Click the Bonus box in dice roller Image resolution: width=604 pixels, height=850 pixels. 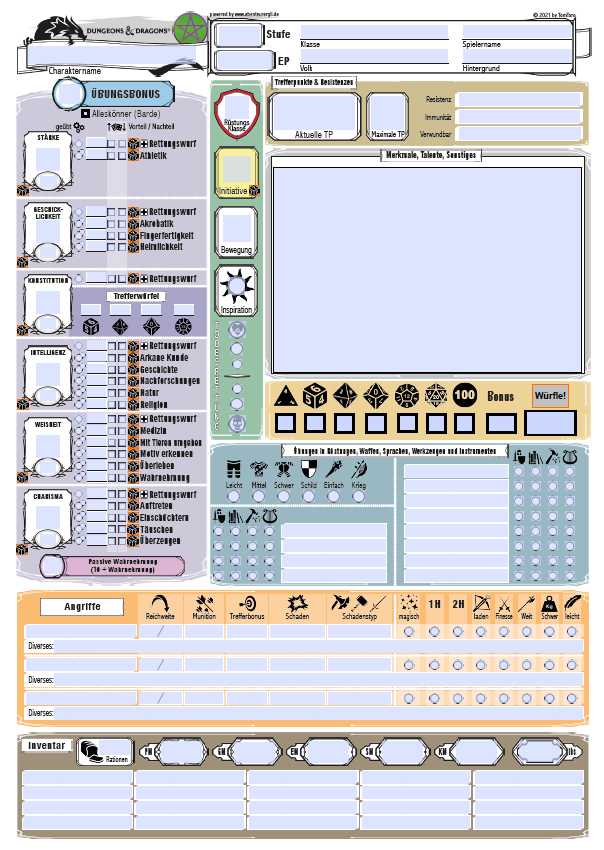coord(502,423)
